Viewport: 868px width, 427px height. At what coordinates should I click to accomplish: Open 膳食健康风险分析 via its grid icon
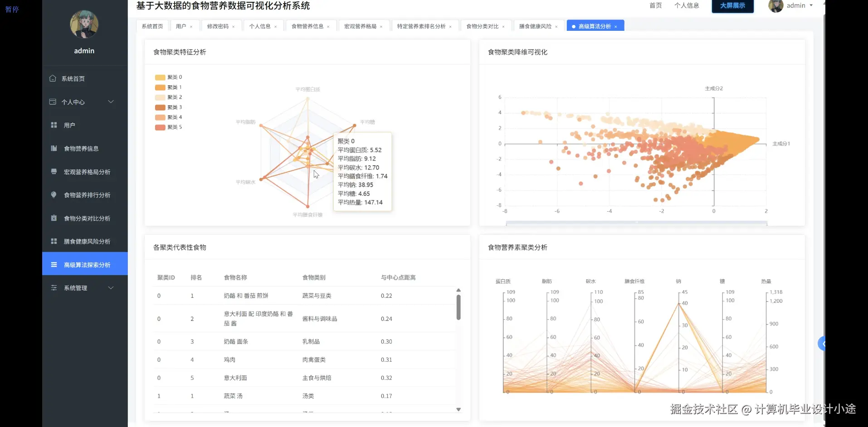coord(53,241)
